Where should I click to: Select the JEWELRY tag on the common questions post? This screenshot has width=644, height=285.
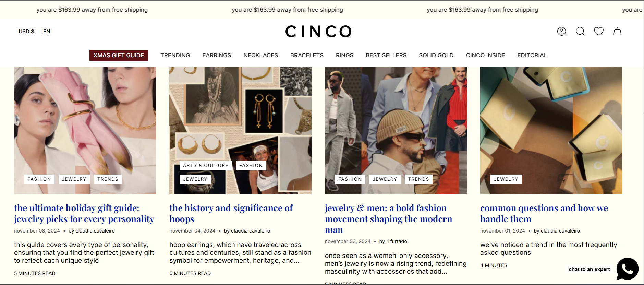coord(506,179)
